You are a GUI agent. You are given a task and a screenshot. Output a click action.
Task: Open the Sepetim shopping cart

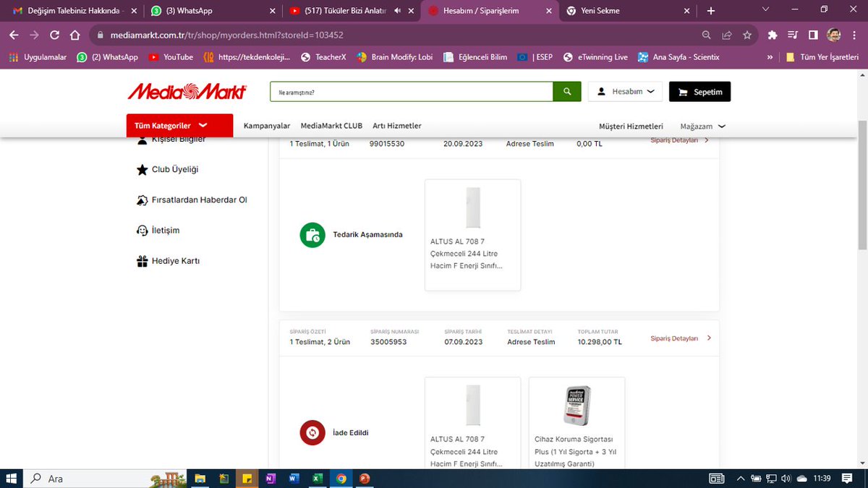click(699, 92)
